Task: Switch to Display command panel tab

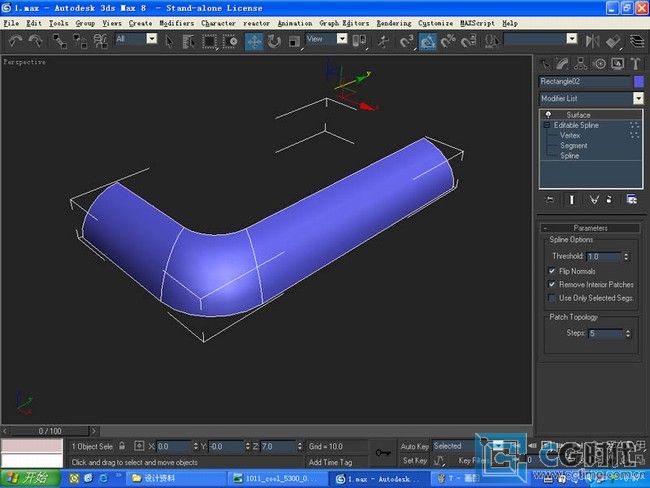Action: pos(618,63)
